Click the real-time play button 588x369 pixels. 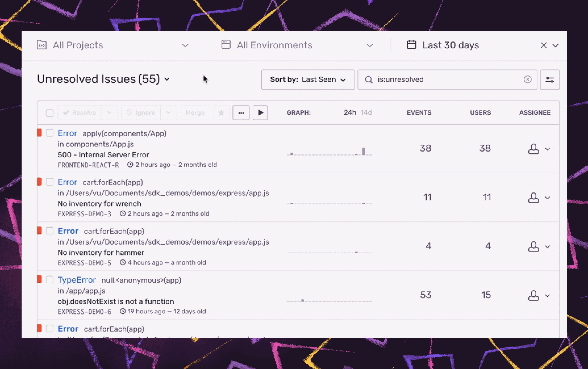click(260, 113)
